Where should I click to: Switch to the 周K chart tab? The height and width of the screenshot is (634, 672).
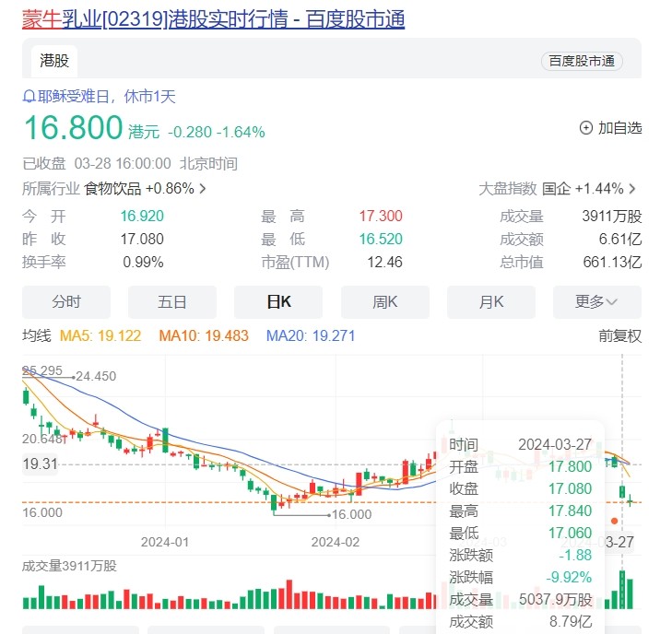pos(385,302)
